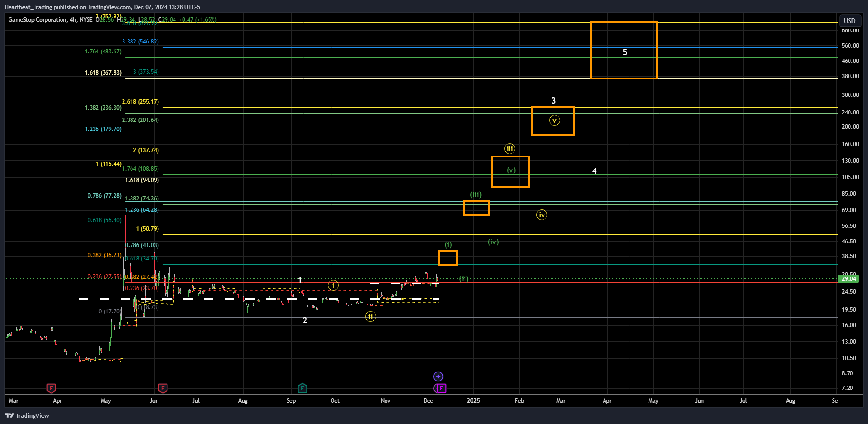868x424 pixels.
Task: Click the yellow circled iii wave label
Action: click(x=509, y=149)
